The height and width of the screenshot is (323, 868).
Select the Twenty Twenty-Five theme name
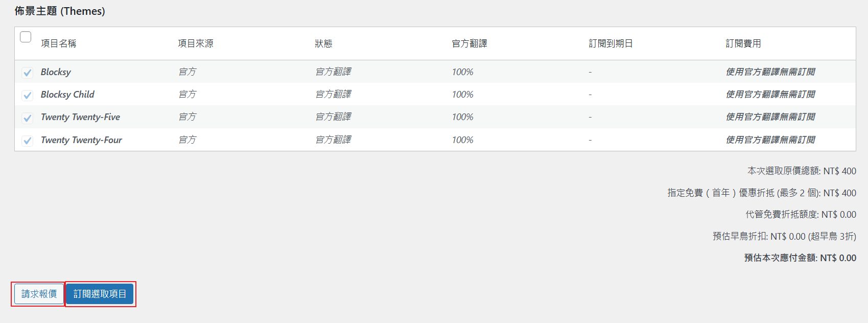point(80,117)
